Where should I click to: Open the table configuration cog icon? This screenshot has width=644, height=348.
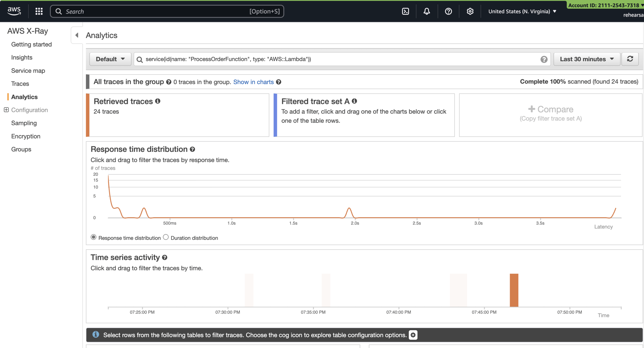413,335
